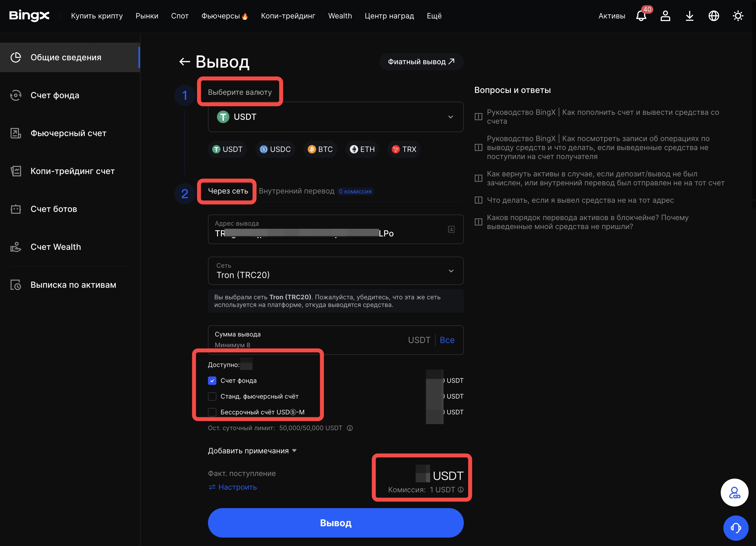Image resolution: width=756 pixels, height=546 pixels.
Task: Open address book icon in address field
Action: [x=451, y=229]
